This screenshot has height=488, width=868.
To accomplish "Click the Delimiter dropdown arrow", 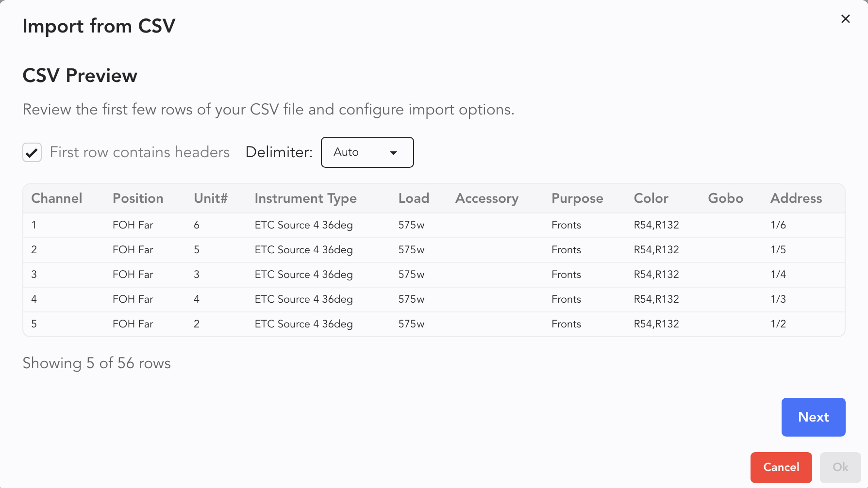I will pyautogui.click(x=393, y=153).
